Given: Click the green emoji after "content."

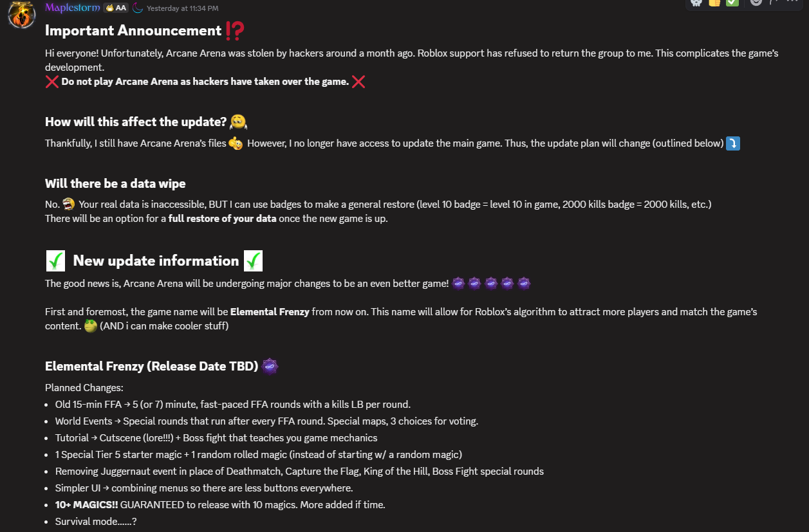Looking at the screenshot, I should 91,326.
